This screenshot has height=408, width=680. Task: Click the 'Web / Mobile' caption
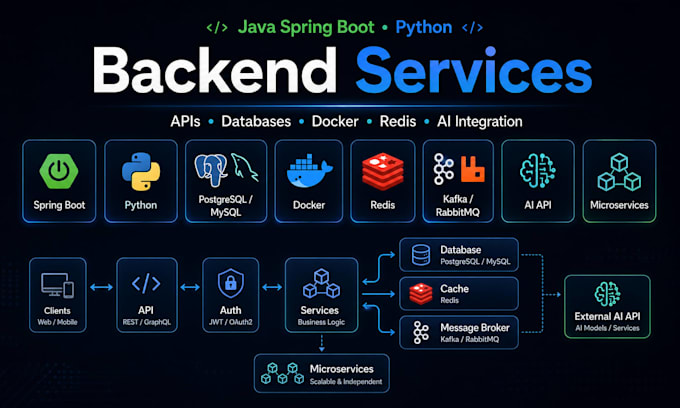pyautogui.click(x=57, y=322)
